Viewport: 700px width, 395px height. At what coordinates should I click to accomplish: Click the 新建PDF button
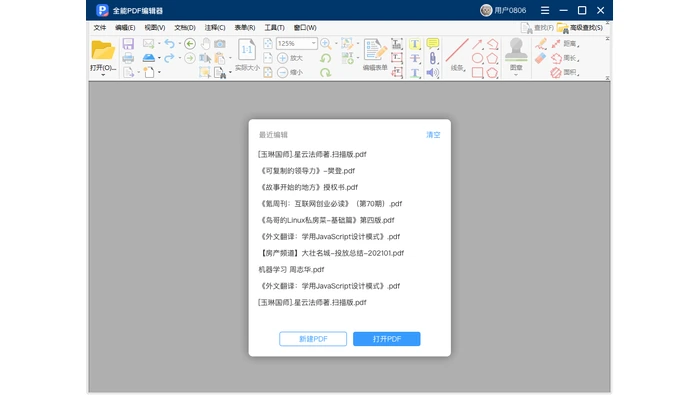tap(313, 339)
